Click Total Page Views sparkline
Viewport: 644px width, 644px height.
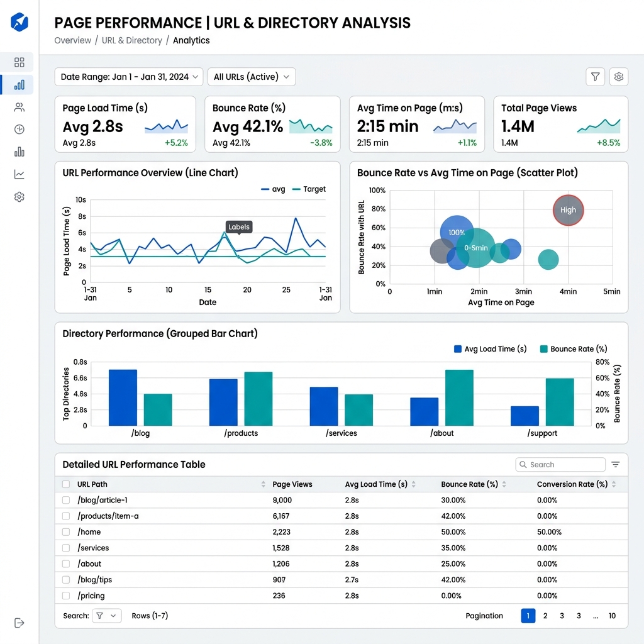599,126
